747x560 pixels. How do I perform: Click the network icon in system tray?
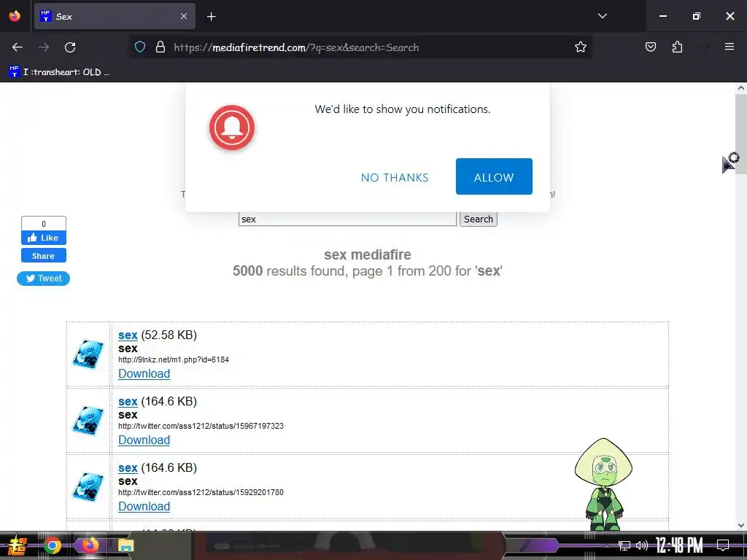coord(624,545)
